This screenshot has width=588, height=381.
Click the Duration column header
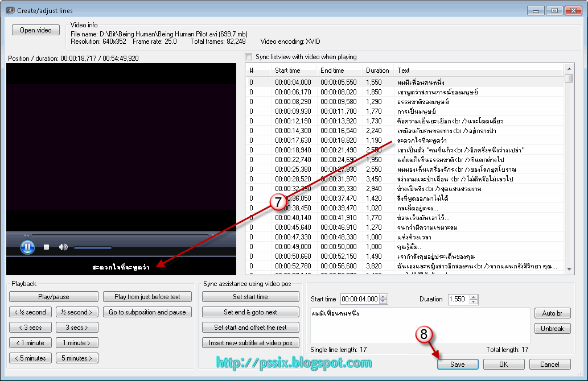[x=379, y=71]
